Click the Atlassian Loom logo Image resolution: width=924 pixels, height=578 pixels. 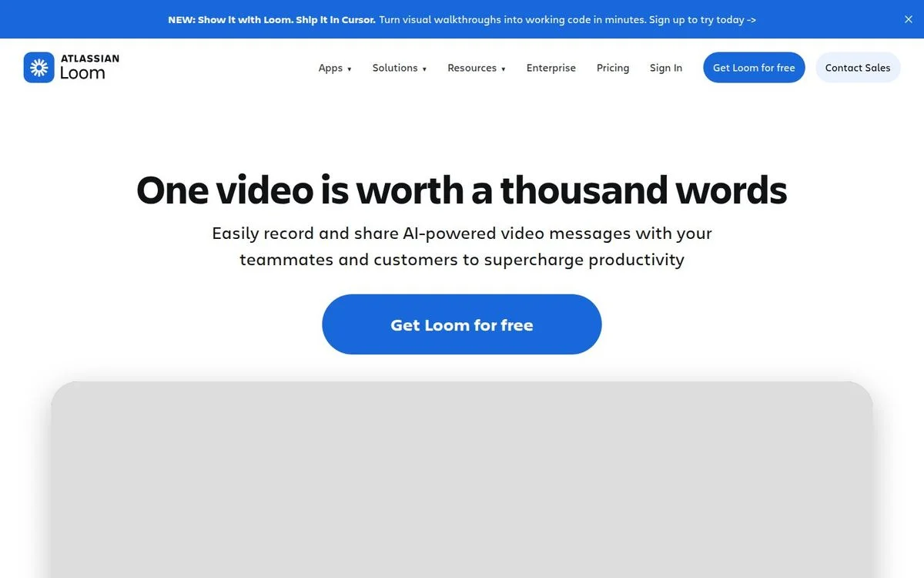point(72,68)
